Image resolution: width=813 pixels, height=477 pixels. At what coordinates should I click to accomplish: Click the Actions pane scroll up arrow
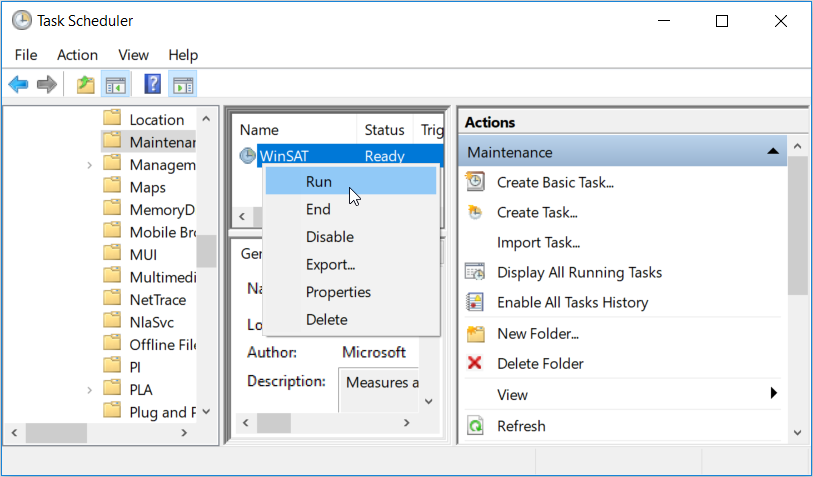tap(797, 147)
